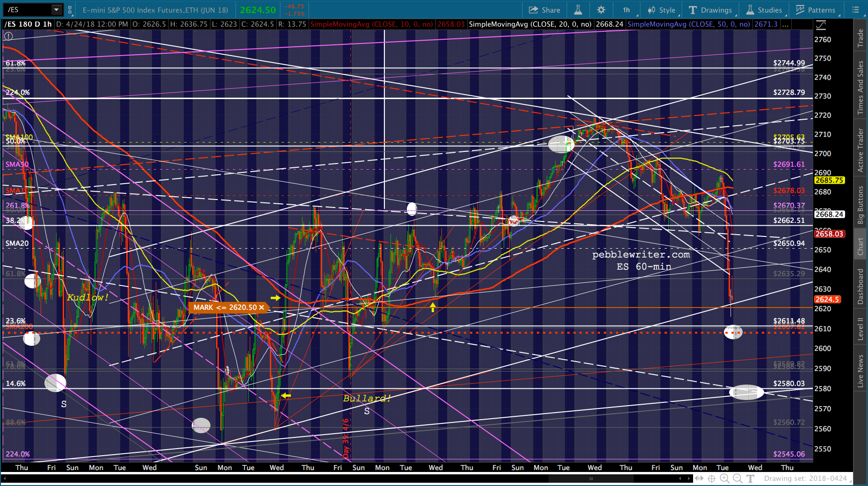Click the chart alert exclamation icon
This screenshot has width=868, height=486.
pos(8,36)
